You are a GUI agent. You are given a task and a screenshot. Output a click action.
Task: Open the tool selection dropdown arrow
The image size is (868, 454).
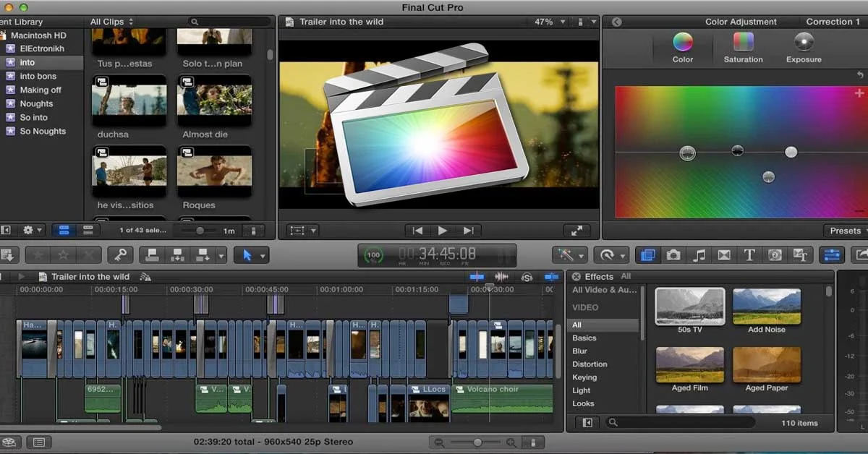coord(263,254)
